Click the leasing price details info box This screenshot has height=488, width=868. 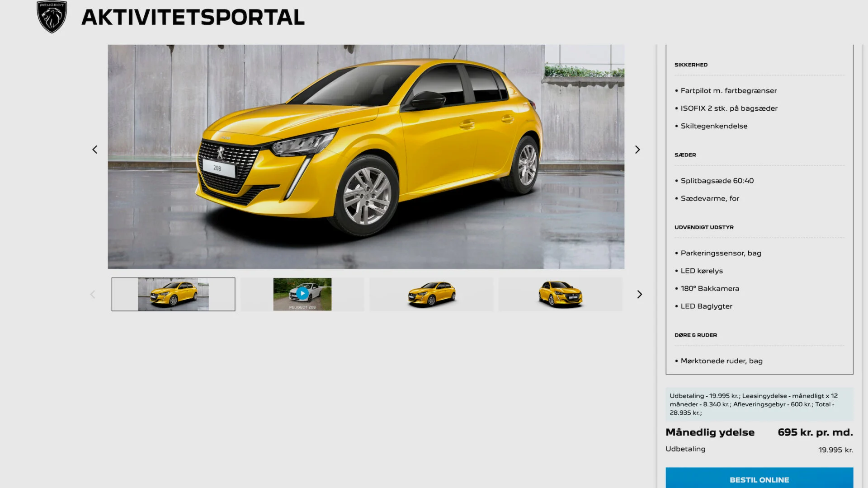pos(759,404)
